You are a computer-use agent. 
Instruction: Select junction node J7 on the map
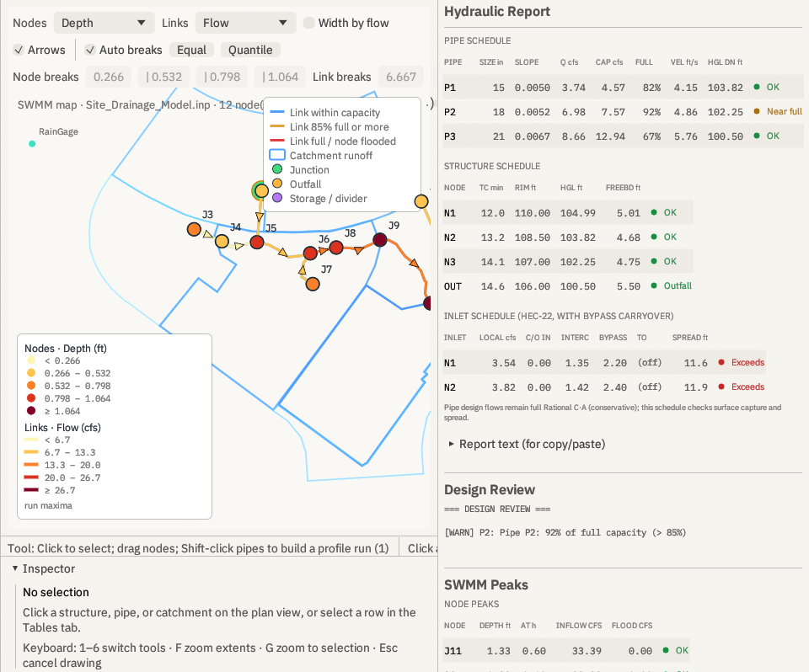point(313,284)
